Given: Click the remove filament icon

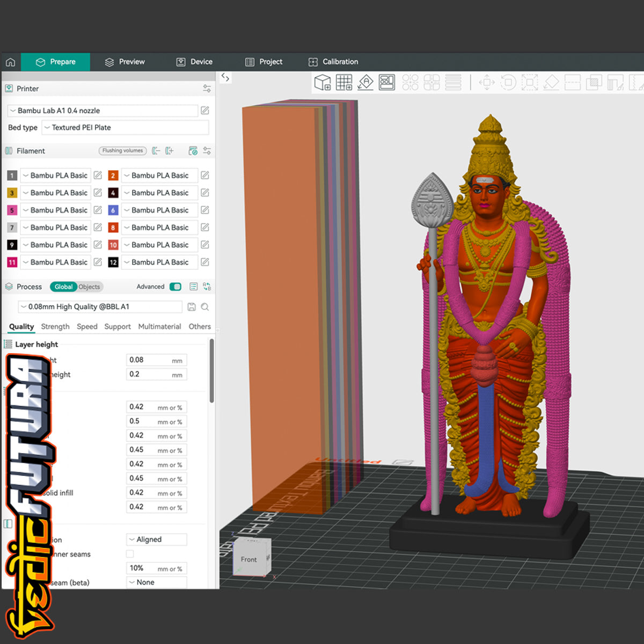Looking at the screenshot, I should click(156, 151).
